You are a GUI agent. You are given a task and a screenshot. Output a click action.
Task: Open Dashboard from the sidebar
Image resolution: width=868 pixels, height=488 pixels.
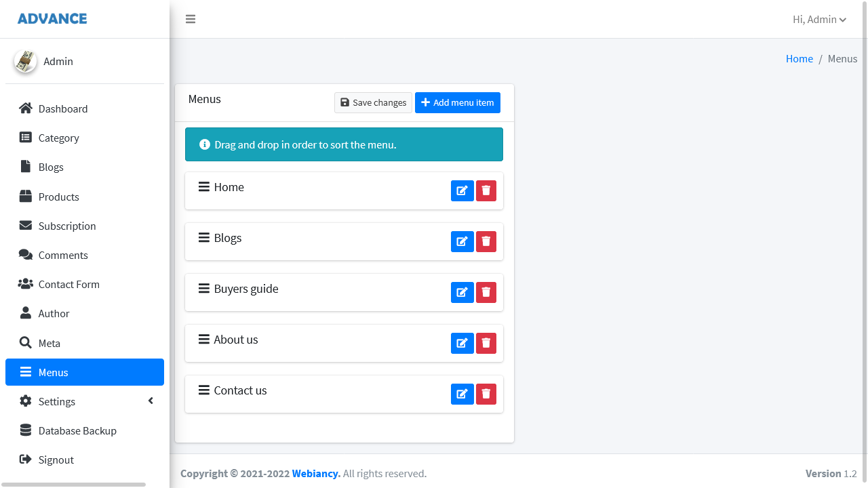pyautogui.click(x=63, y=109)
